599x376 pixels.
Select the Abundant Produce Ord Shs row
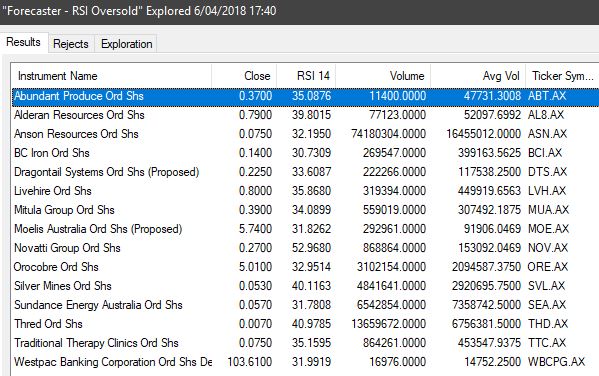305,96
